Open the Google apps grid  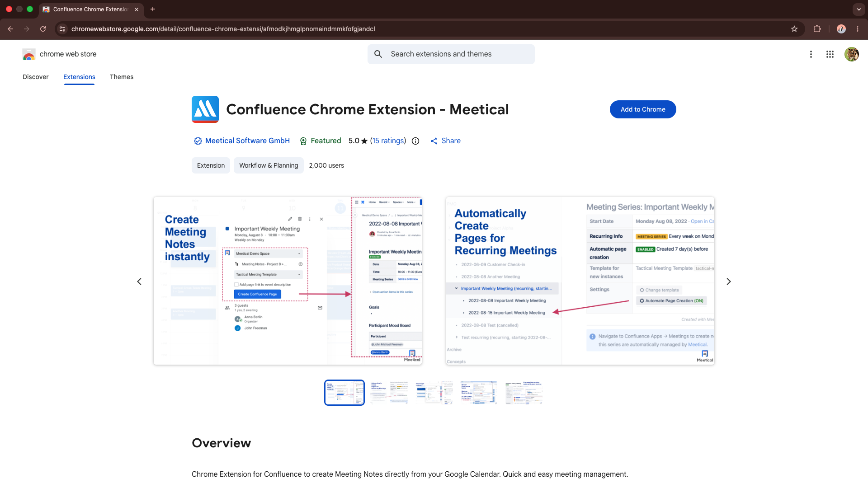[830, 54]
